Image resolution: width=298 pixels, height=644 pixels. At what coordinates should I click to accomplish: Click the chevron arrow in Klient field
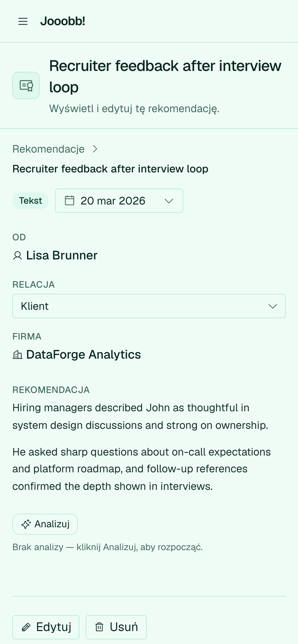coord(273,306)
